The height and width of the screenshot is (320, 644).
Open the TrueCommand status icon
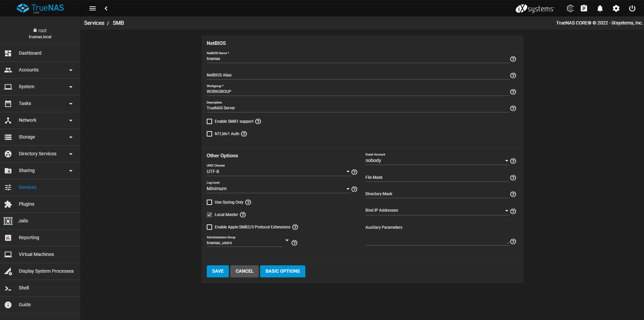click(570, 8)
